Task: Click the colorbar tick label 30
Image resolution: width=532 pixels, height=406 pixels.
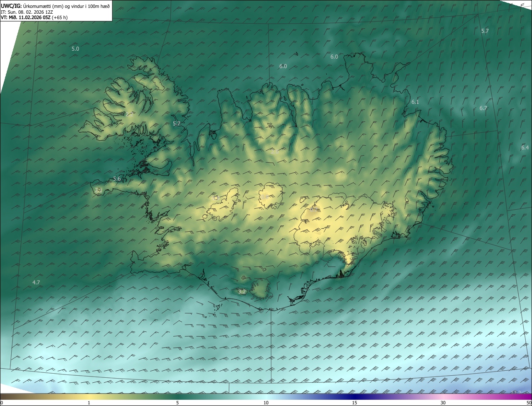Action: point(443,403)
